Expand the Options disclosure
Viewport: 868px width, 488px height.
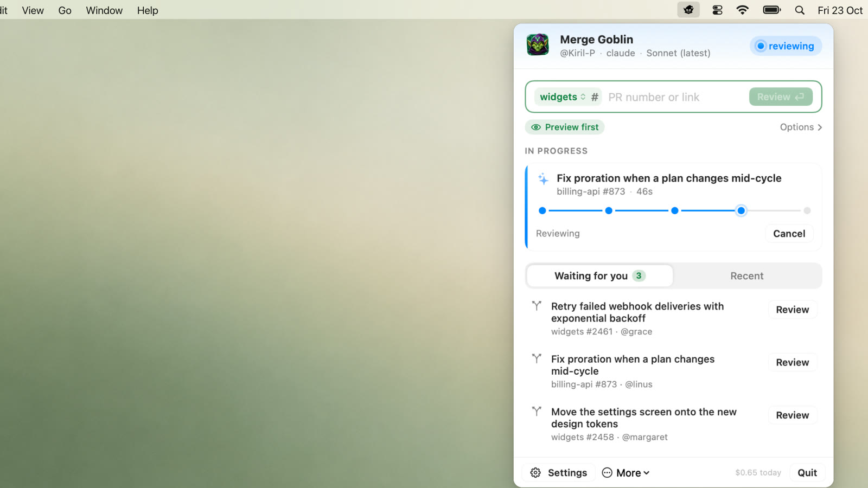coord(801,127)
